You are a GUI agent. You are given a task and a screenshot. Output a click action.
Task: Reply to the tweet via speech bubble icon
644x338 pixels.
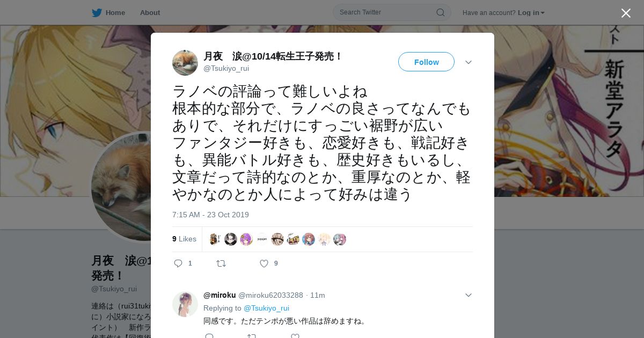pyautogui.click(x=179, y=263)
